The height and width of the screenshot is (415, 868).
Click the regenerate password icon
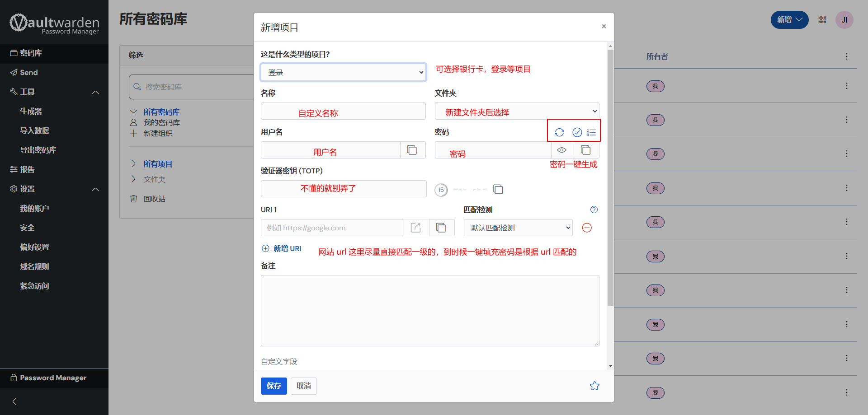[x=559, y=132]
